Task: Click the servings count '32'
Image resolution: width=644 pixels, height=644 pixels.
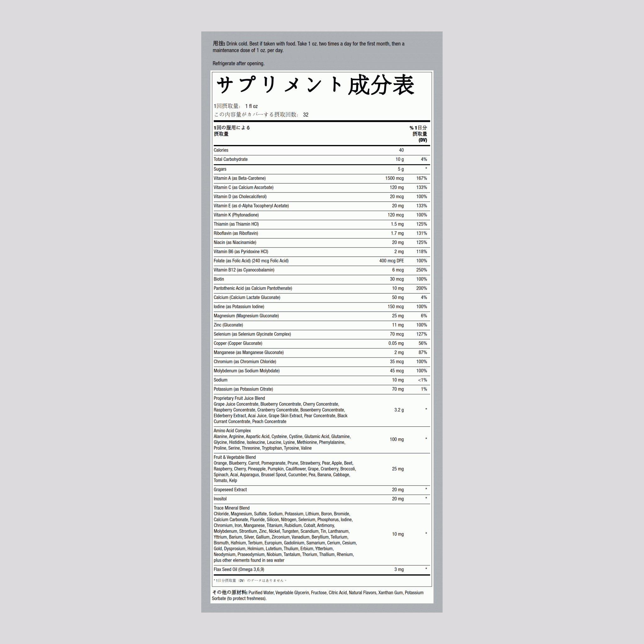Action: click(x=306, y=115)
